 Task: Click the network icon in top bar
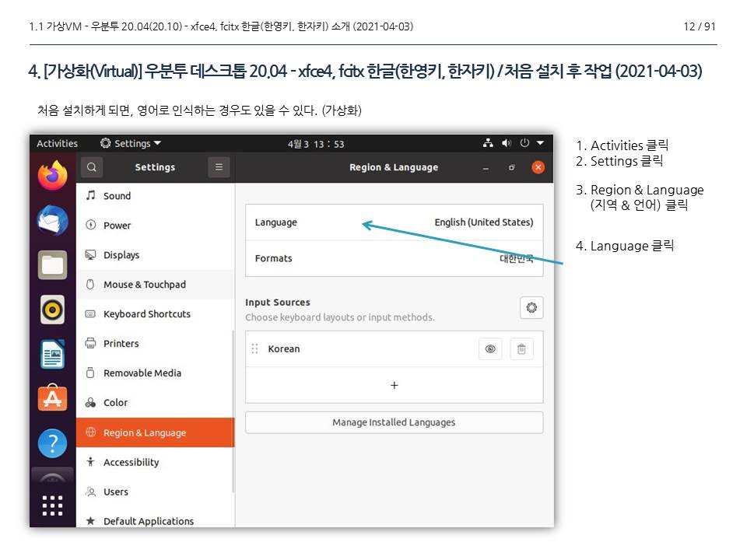pos(488,143)
